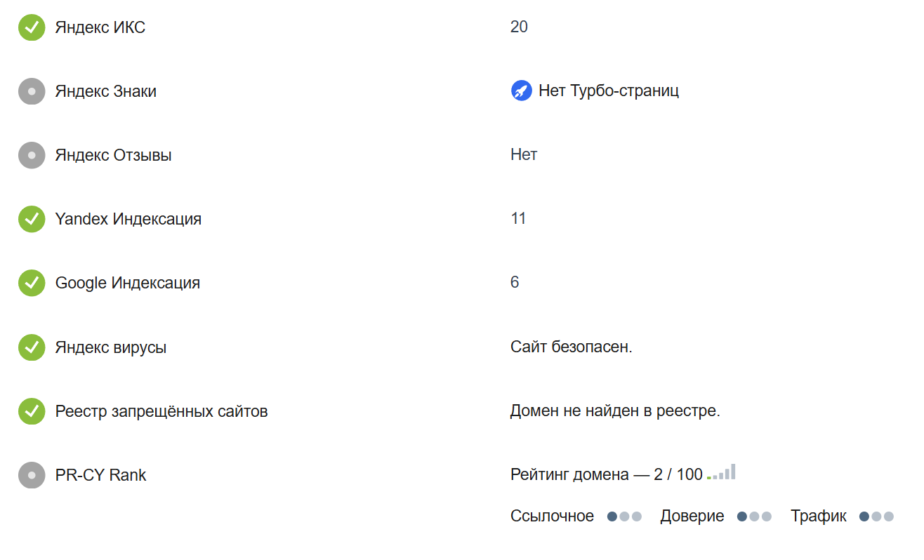Viewport: 924px width, 560px height.
Task: Click the green checkmark beside Яндекс вирусы
Action: pos(32,347)
